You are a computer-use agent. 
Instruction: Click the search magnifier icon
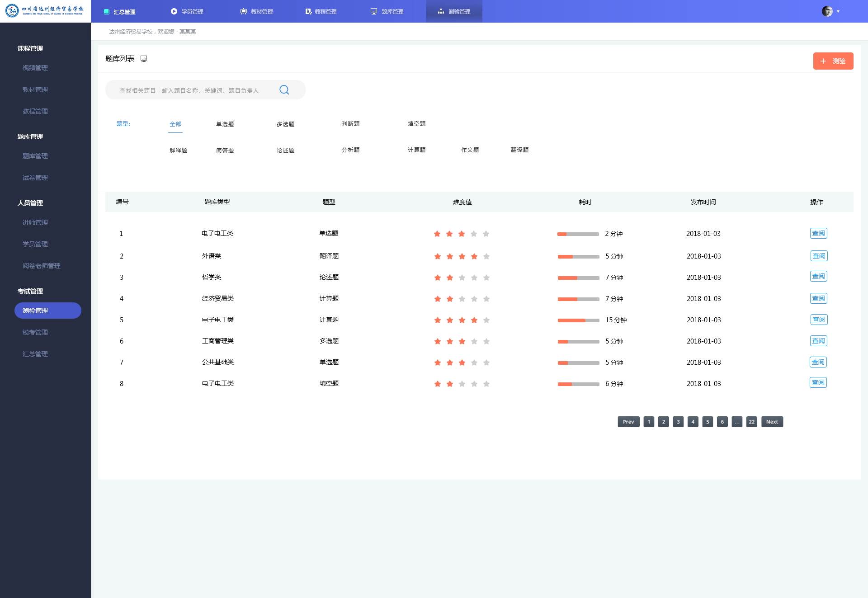coord(284,90)
